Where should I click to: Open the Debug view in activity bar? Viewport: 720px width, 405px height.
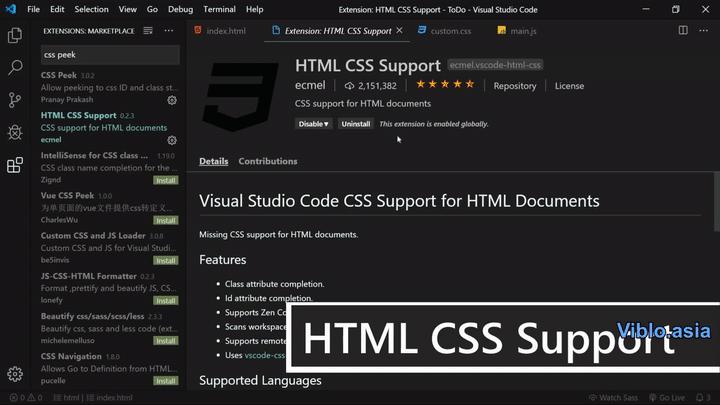(15, 132)
